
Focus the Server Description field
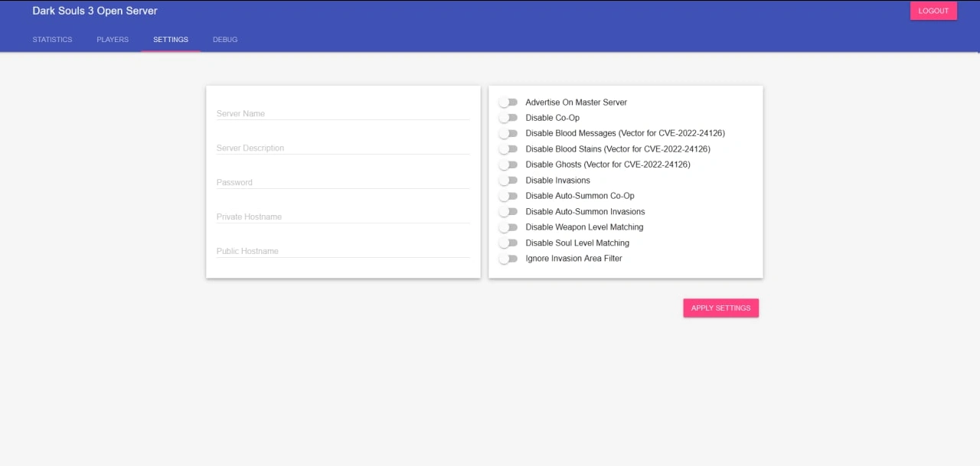(x=342, y=148)
